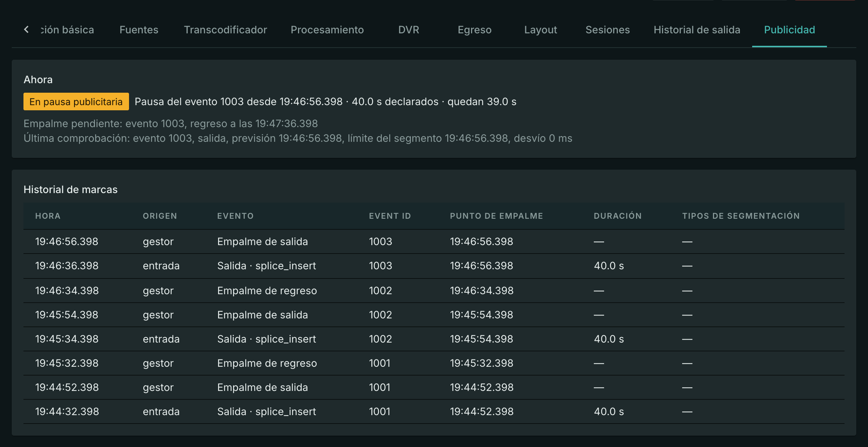Select the row with hora 19:46:56.398
Image resolution: width=868 pixels, height=447 pixels.
(x=434, y=241)
